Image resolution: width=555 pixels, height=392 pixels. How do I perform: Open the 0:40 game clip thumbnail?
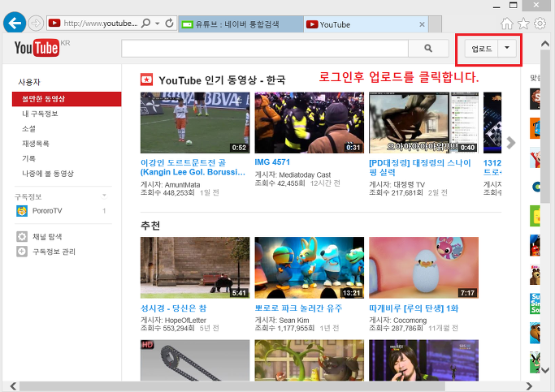coord(423,123)
